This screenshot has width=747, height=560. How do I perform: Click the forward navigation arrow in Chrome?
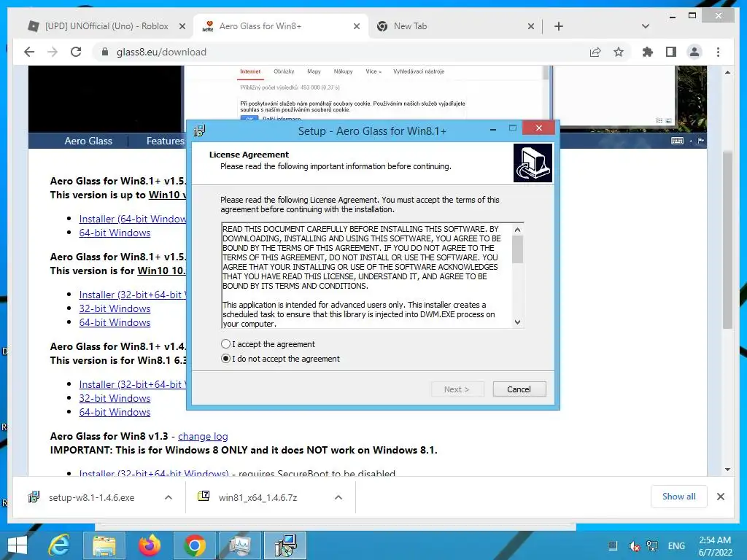click(x=53, y=52)
